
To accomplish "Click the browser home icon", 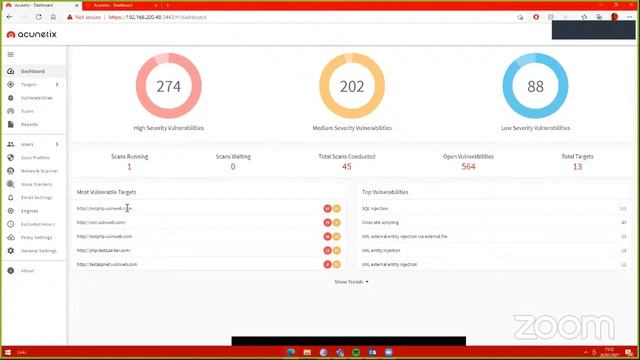I will pyautogui.click(x=53, y=17).
